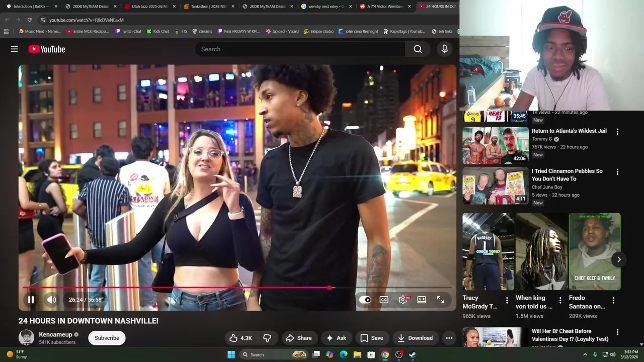644x362 pixels.
Task: Reload the page
Action: click(29, 20)
